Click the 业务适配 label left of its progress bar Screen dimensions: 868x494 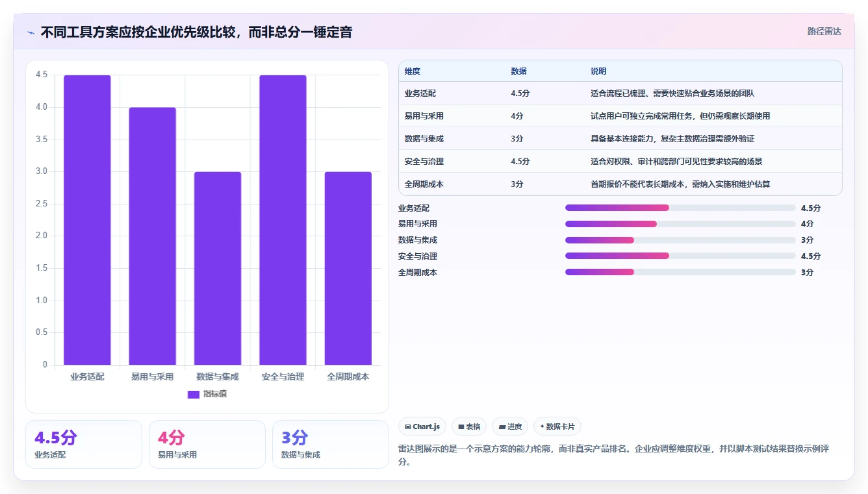[414, 208]
